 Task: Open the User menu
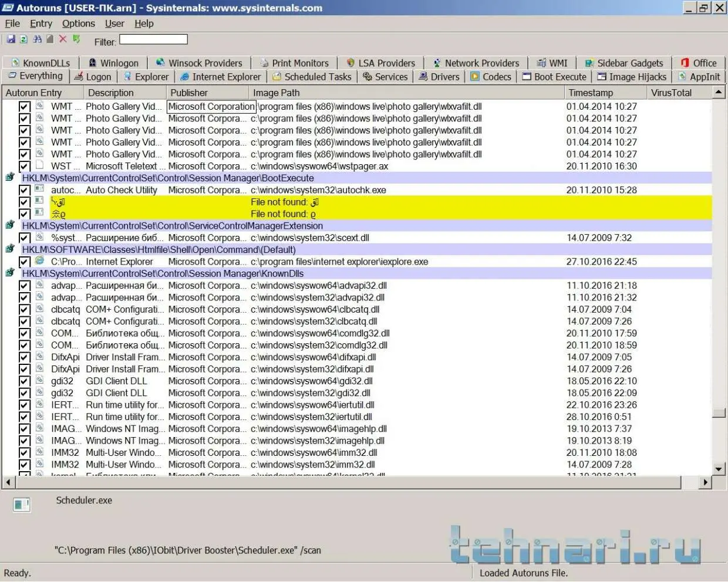tap(114, 23)
